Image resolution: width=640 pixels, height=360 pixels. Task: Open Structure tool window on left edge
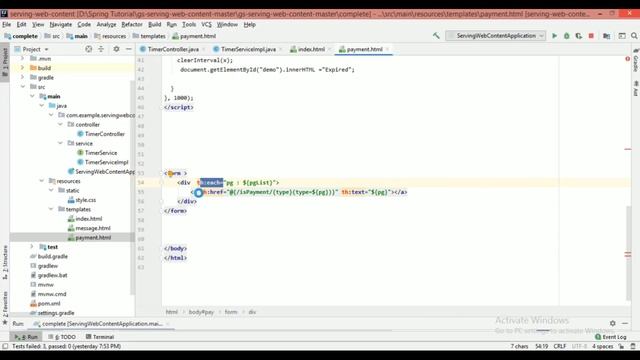pos(5,262)
